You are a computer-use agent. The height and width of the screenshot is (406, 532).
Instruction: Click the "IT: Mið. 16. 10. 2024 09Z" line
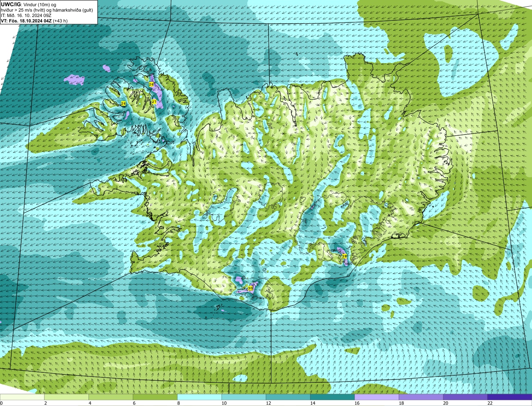26,15
